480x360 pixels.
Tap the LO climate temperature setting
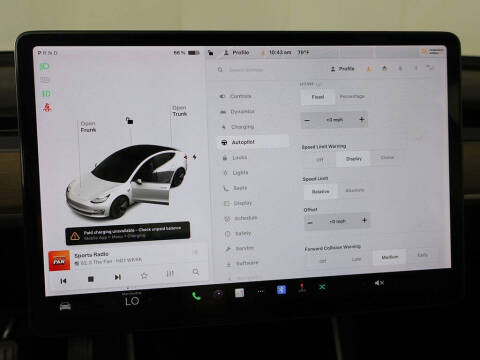(132, 301)
